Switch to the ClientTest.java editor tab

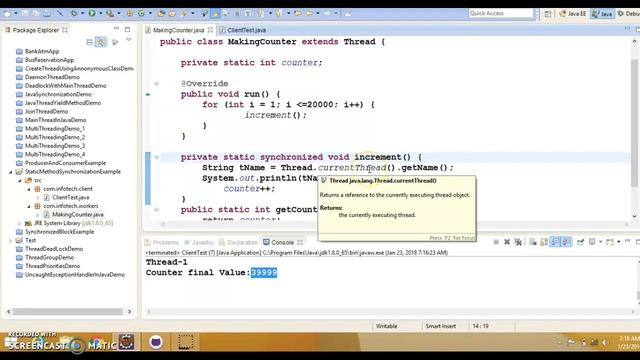coord(246,30)
